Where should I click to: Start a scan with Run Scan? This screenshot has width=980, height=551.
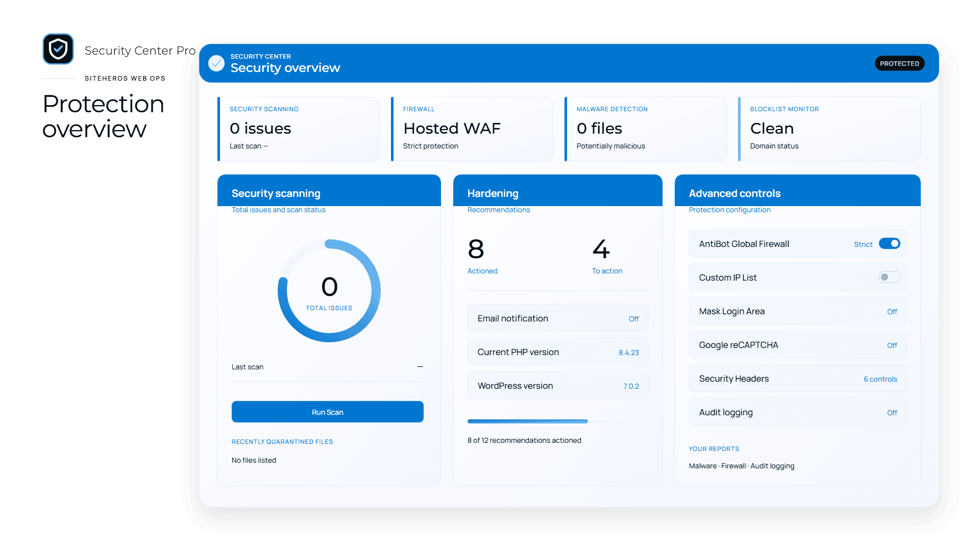point(327,412)
